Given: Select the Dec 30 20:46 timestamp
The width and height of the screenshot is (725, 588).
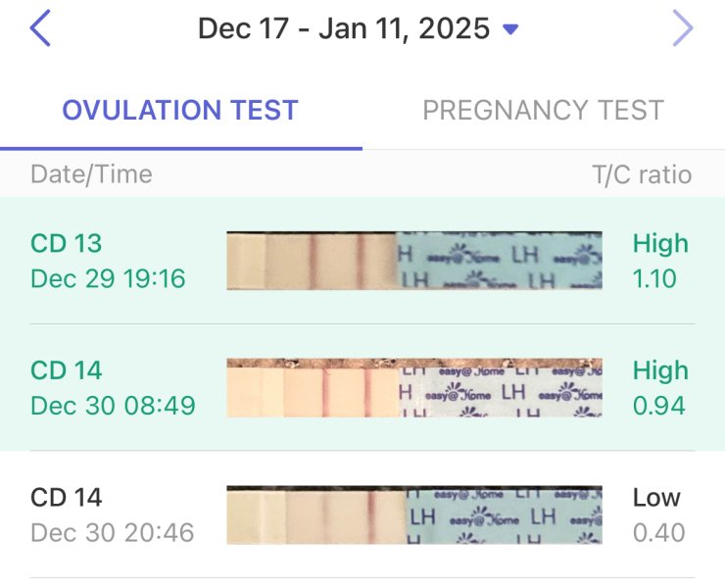Looking at the screenshot, I should point(113,533).
